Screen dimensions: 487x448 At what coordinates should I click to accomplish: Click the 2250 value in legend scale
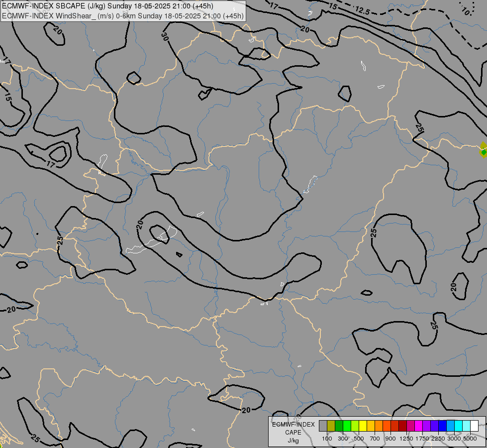click(x=438, y=439)
